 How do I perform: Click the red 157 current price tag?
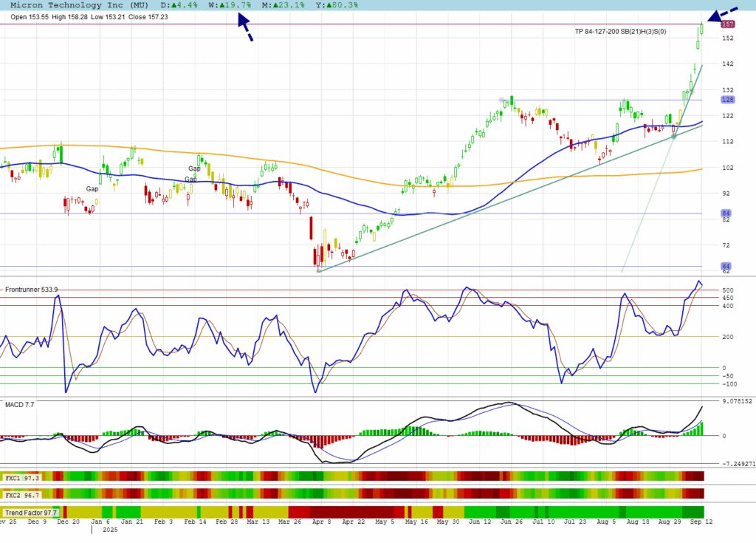[727, 24]
